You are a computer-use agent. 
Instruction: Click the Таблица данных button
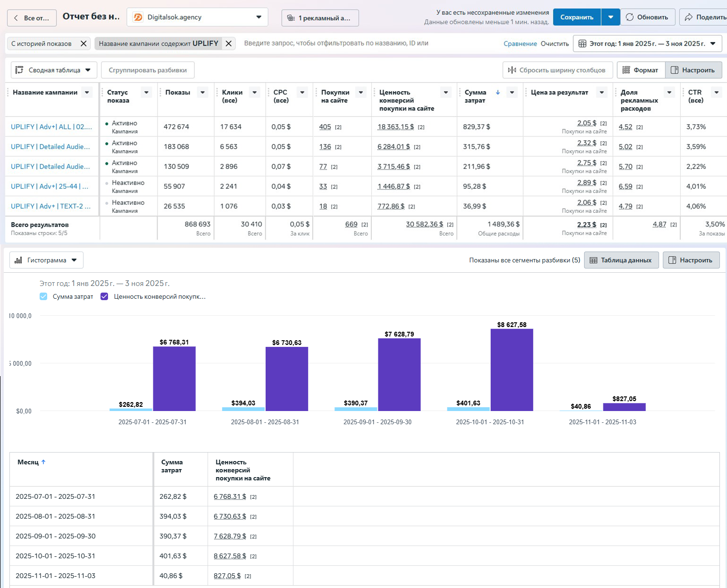click(x=621, y=260)
